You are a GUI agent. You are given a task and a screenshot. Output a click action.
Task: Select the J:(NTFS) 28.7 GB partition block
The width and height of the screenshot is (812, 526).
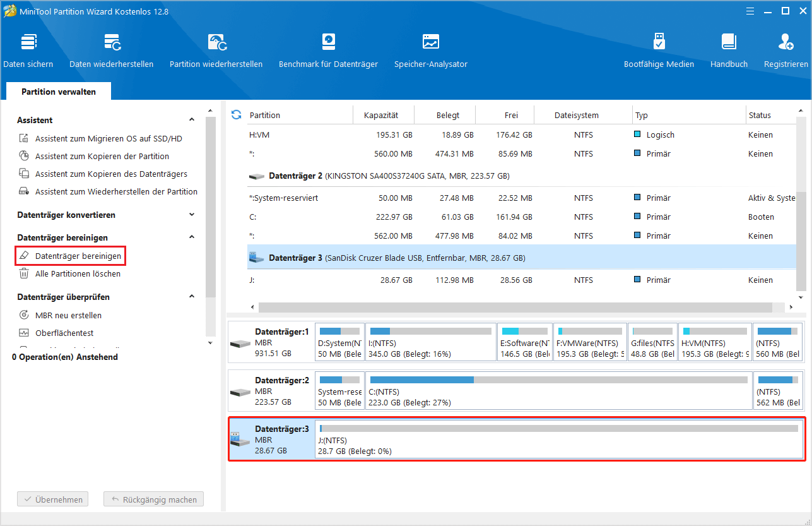(x=559, y=439)
